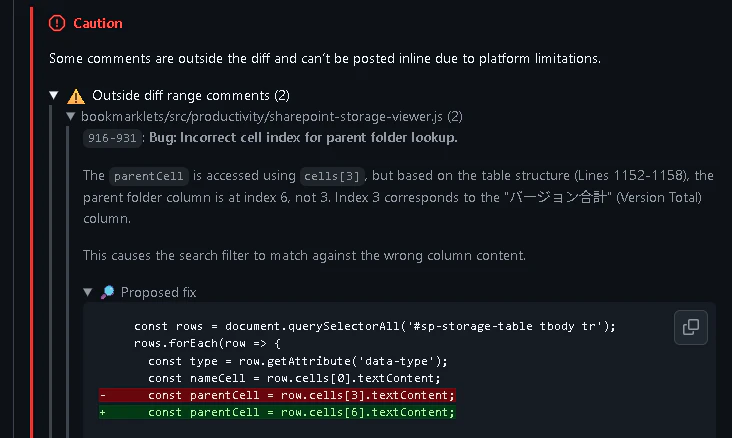Collapse the Proposed fix disclosure triangle
The height and width of the screenshot is (438, 732).
coord(89,293)
